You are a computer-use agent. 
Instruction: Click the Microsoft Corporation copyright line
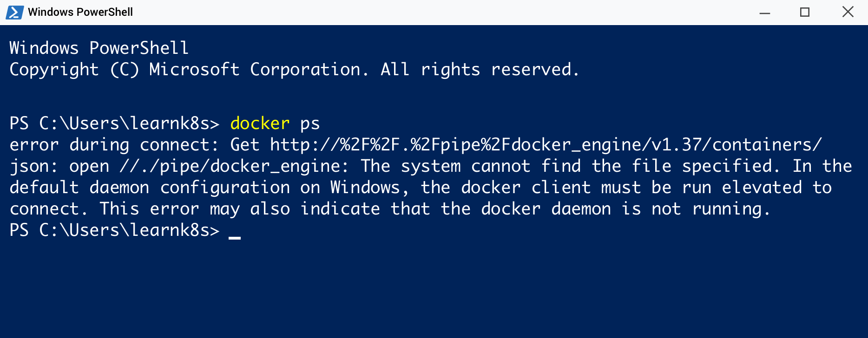click(x=294, y=70)
